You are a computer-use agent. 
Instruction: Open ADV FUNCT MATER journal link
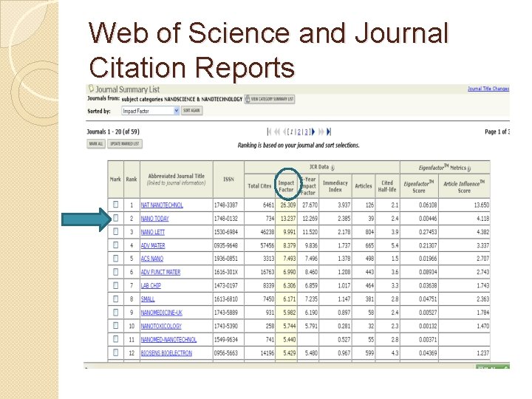click(160, 272)
